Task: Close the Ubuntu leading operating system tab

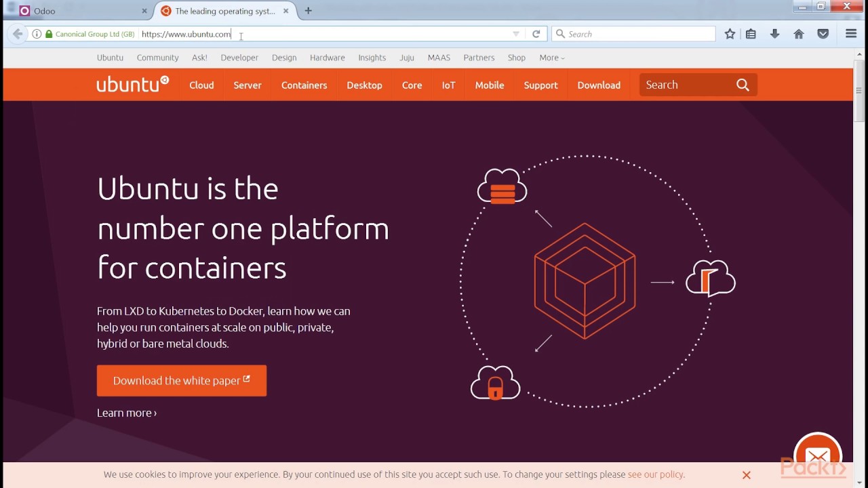Action: point(285,11)
